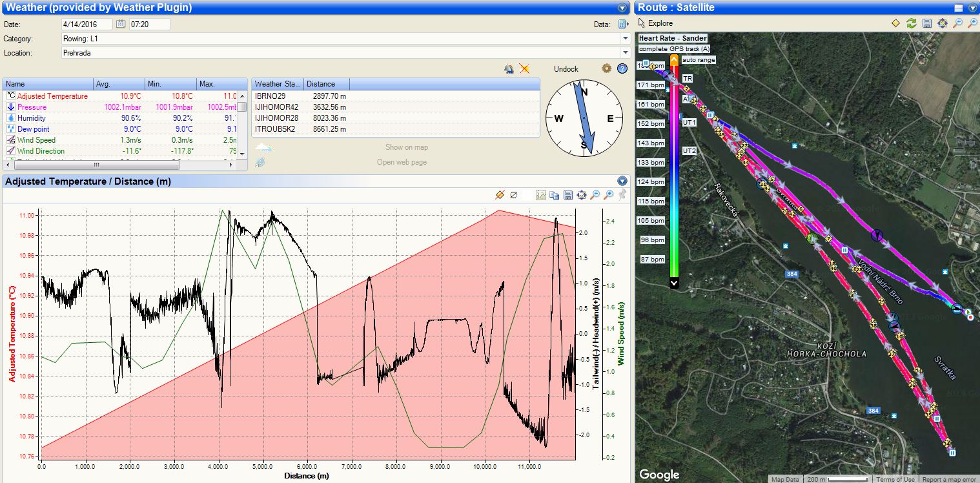Fit route to map view icon
Viewport: 980px width, 483px height.
click(x=942, y=23)
